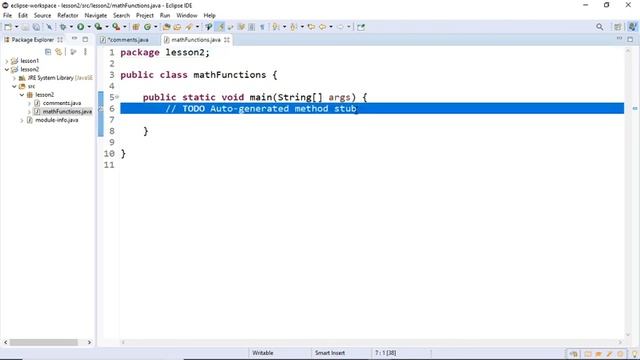Open dropdown arrow beside External Tools icon

pyautogui.click(x=124, y=27)
